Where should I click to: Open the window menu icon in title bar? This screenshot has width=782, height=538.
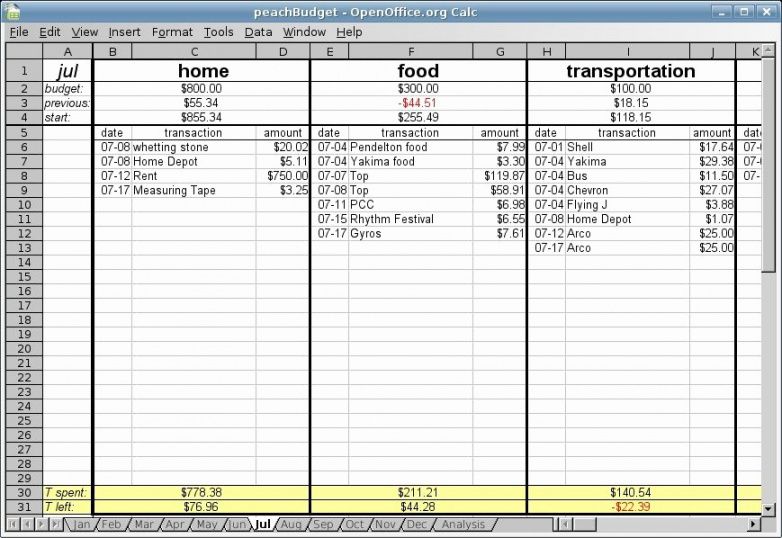coord(12,12)
